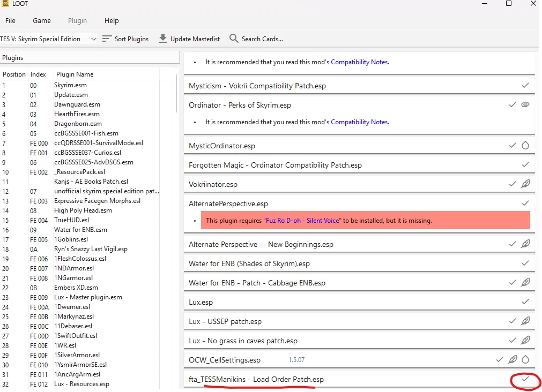This screenshot has width=542, height=392.
Task: Click the Lux.esp card title
Action: 201,302
